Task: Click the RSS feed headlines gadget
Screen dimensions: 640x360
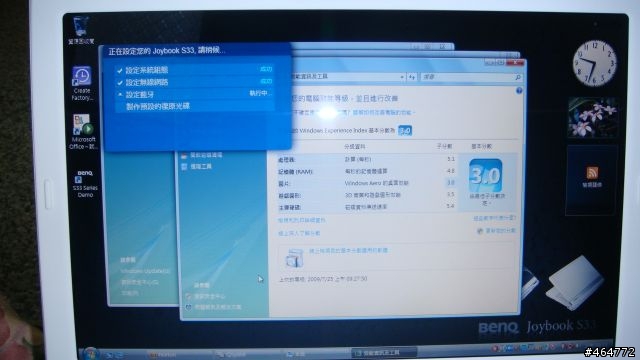Action: click(x=592, y=179)
